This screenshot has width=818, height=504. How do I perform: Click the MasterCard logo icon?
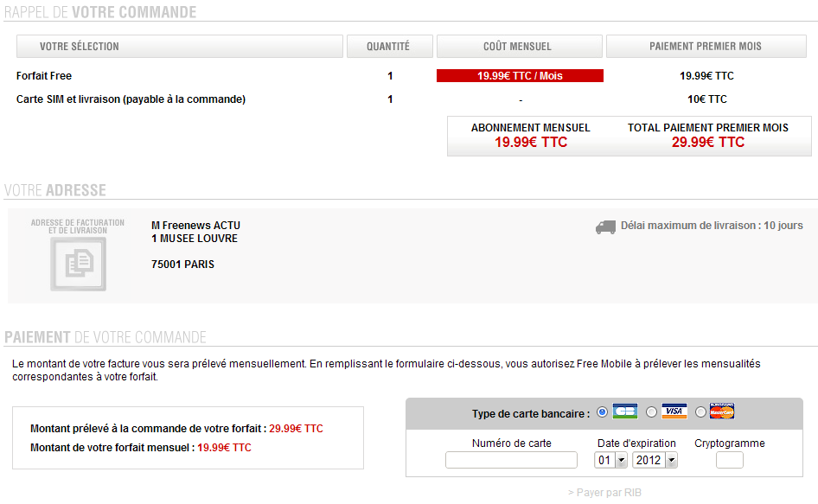click(x=723, y=411)
